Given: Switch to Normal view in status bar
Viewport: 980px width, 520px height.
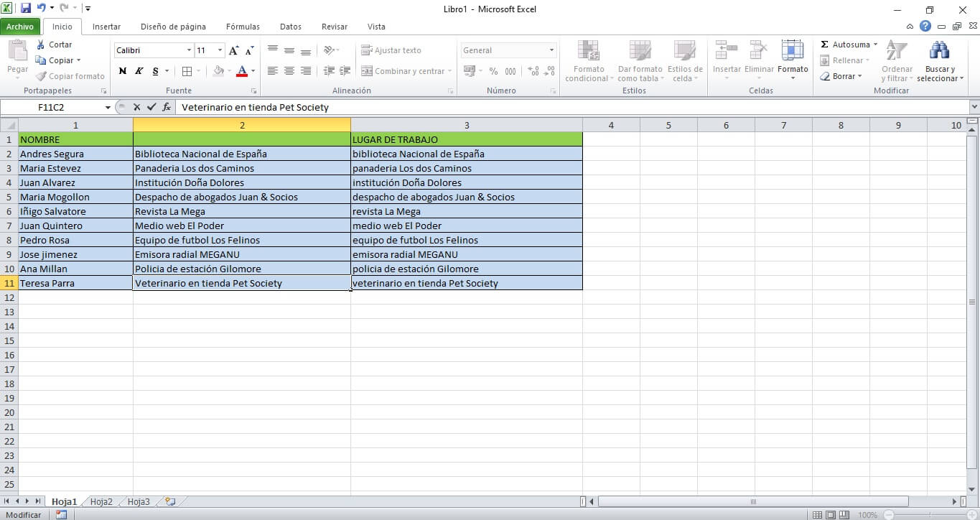Looking at the screenshot, I should tap(817, 515).
